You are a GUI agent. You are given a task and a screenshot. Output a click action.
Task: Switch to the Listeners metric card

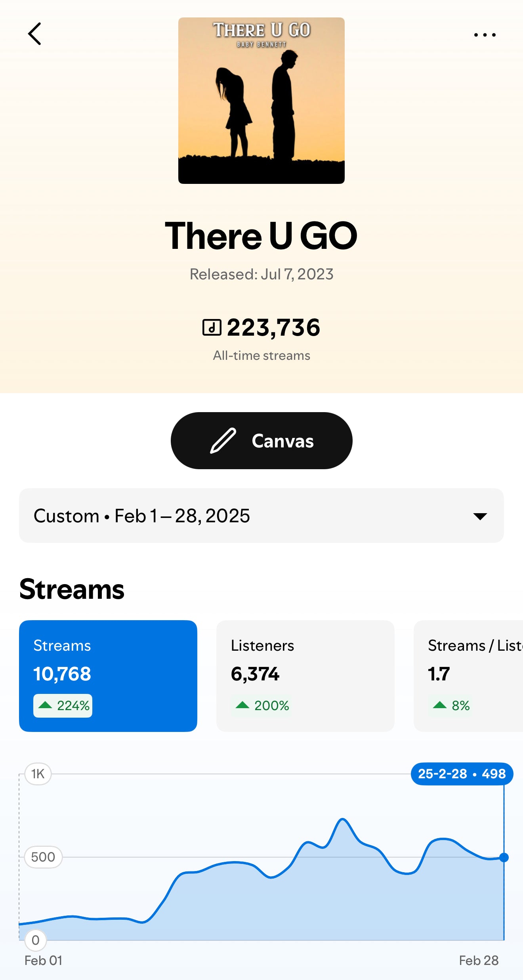click(305, 676)
